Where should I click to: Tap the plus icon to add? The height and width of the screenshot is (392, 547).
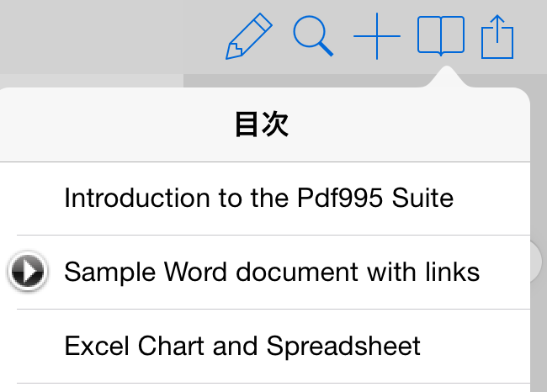(377, 36)
